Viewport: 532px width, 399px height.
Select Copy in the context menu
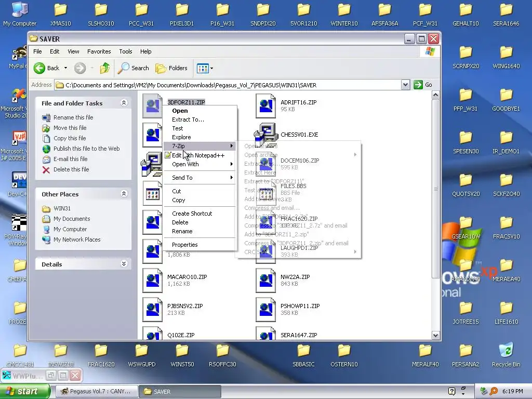pyautogui.click(x=199, y=200)
